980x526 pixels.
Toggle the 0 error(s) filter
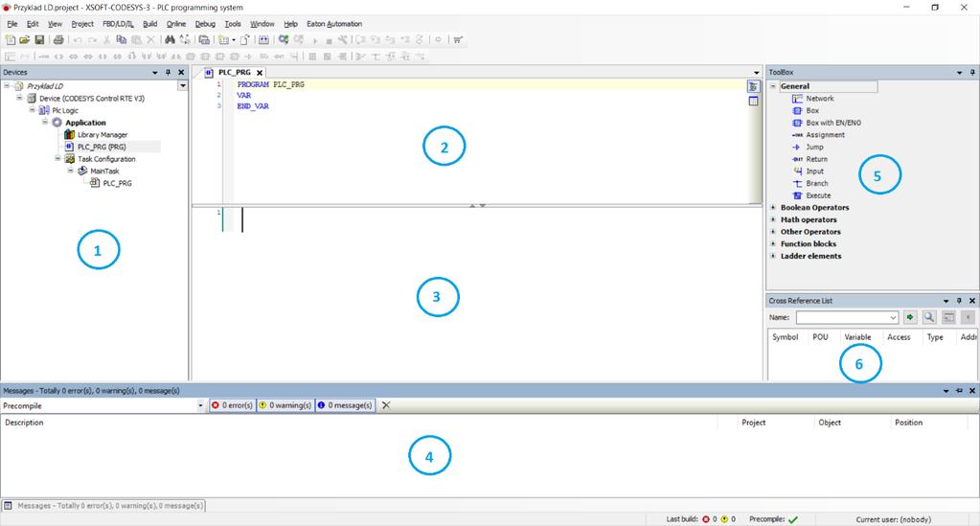click(x=232, y=405)
